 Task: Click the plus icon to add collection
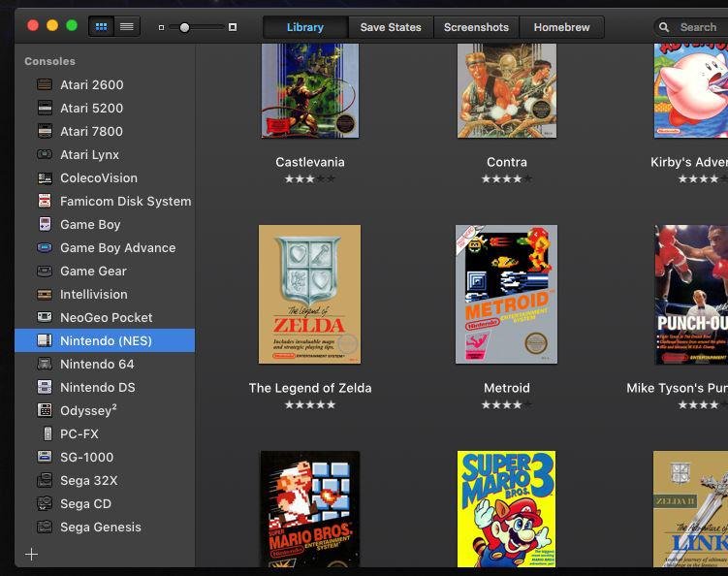coord(31,554)
